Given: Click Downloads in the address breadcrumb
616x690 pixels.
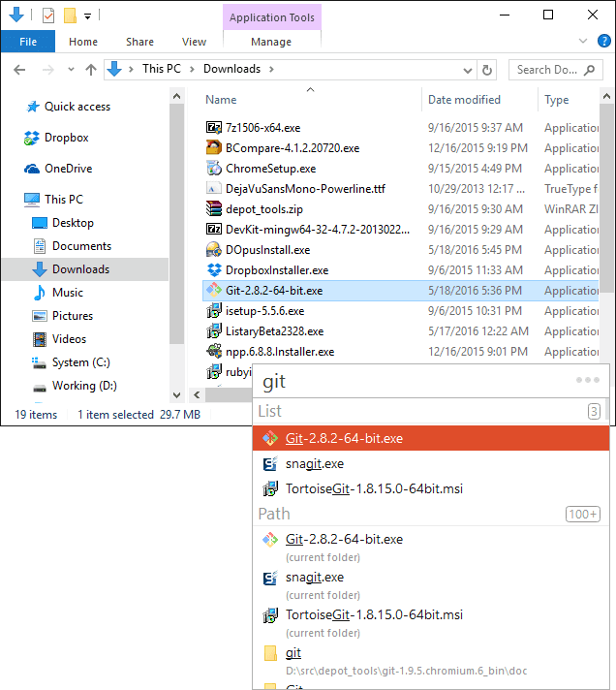Looking at the screenshot, I should click(231, 69).
